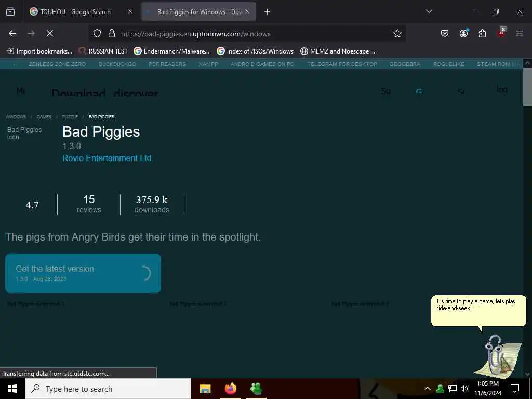Open TELEGRAM FOR DESKTOP link
This screenshot has width=532, height=399.
(342, 64)
